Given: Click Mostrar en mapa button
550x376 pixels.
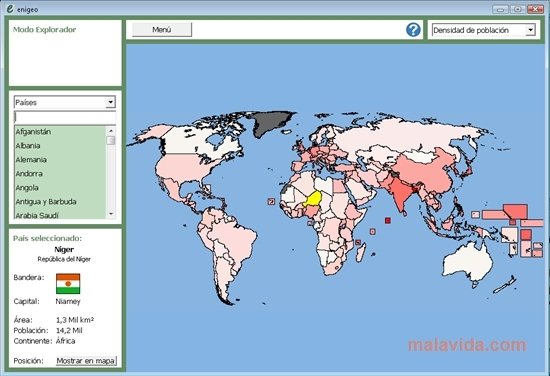Looking at the screenshot, I should (x=86, y=361).
